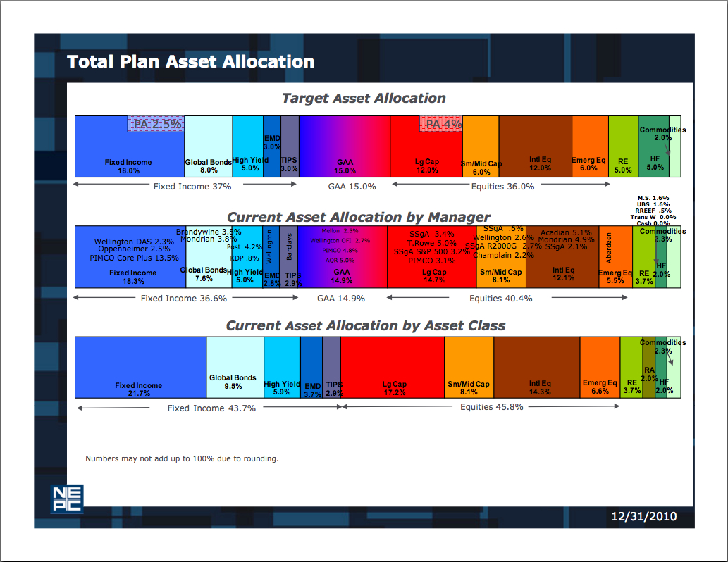The height and width of the screenshot is (562, 728).
Task: Click the "Fixed Income 18.3%" label
Action: click(133, 277)
